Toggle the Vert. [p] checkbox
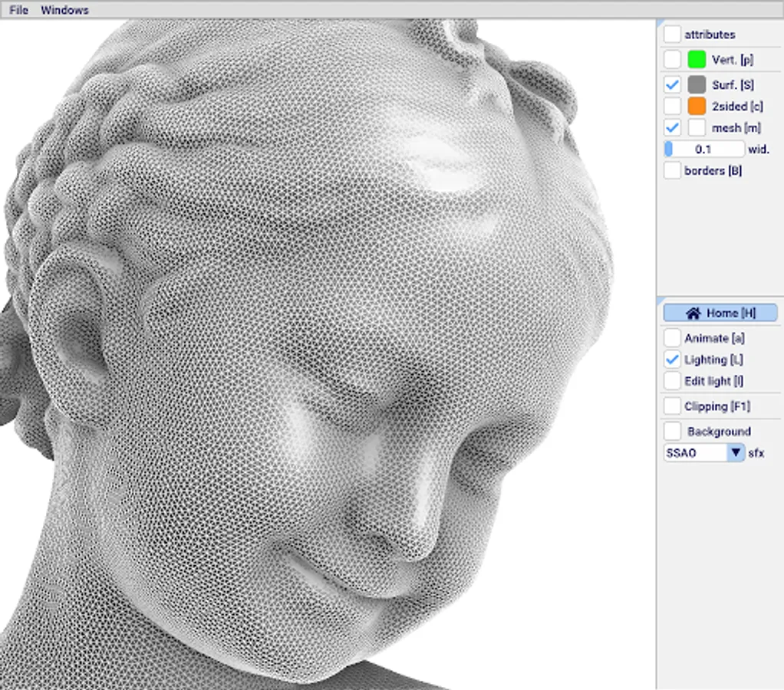The width and height of the screenshot is (784, 690). pyautogui.click(x=672, y=60)
